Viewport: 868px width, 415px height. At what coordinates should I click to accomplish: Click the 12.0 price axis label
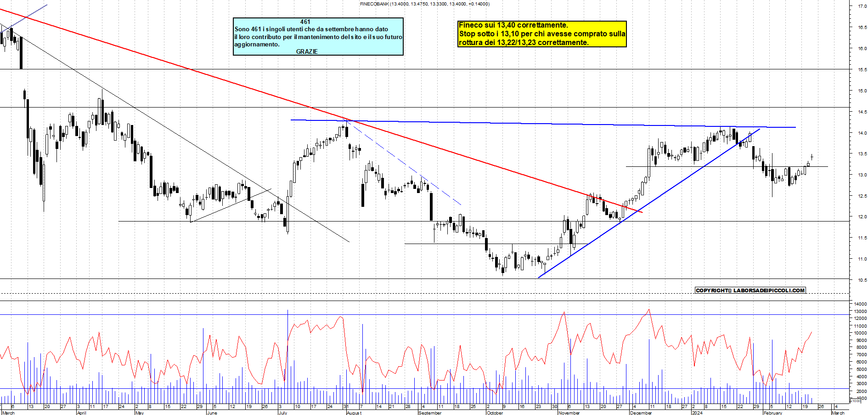(x=862, y=217)
